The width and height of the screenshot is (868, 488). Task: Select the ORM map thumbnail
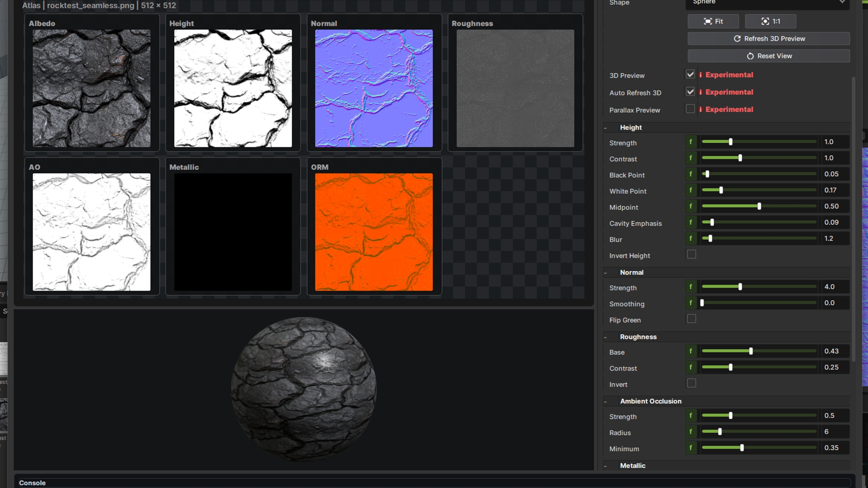point(374,232)
